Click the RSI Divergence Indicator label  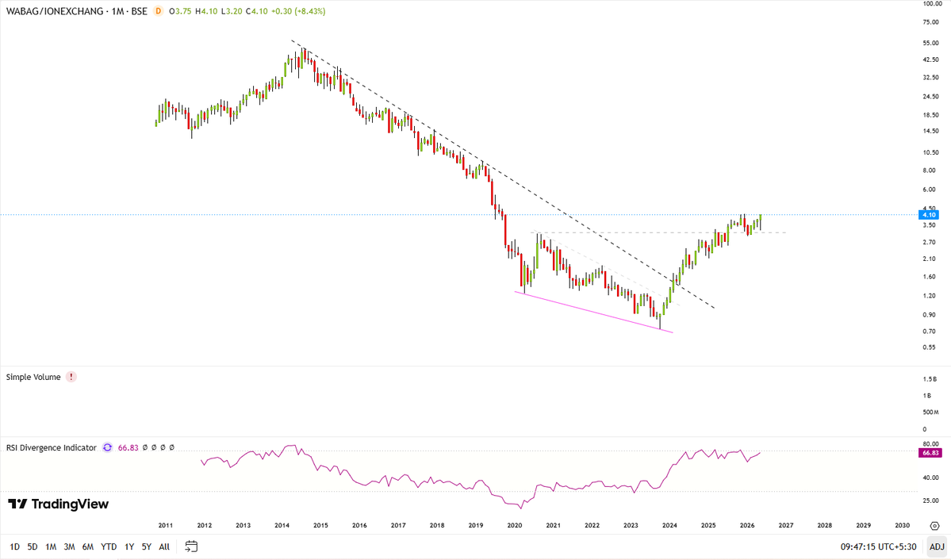[52, 447]
